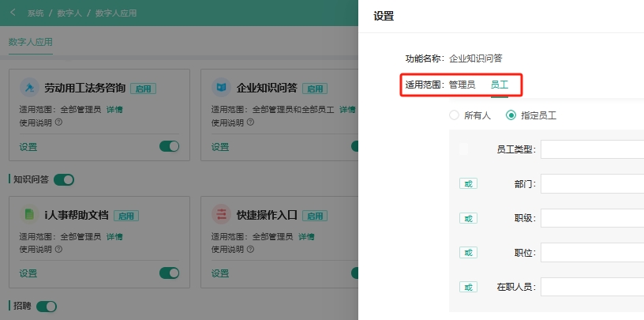Click the i人事帮助文档 green document icon
Image resolution: width=644 pixels, height=320 pixels.
click(28, 214)
